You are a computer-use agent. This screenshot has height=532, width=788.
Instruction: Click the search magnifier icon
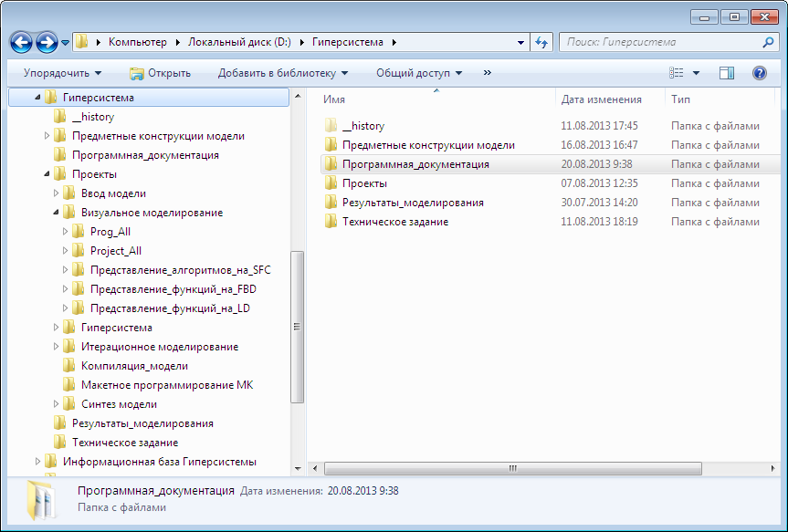pos(768,42)
